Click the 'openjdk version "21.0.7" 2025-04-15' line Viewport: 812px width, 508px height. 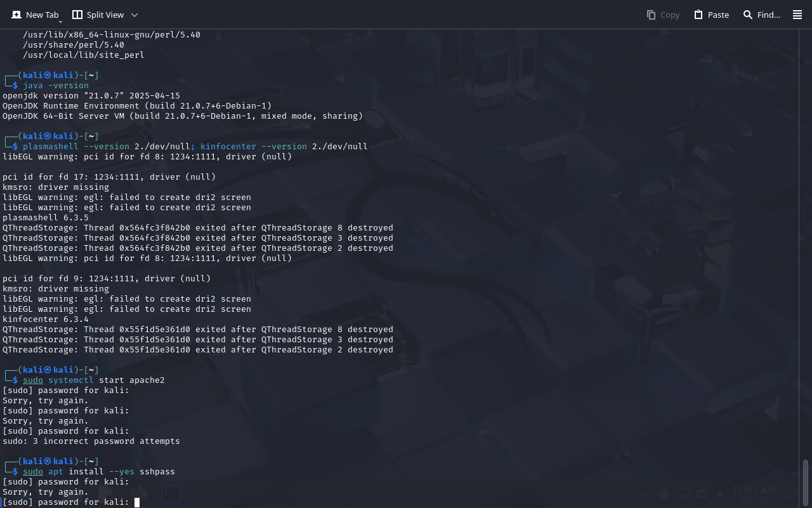click(91, 96)
